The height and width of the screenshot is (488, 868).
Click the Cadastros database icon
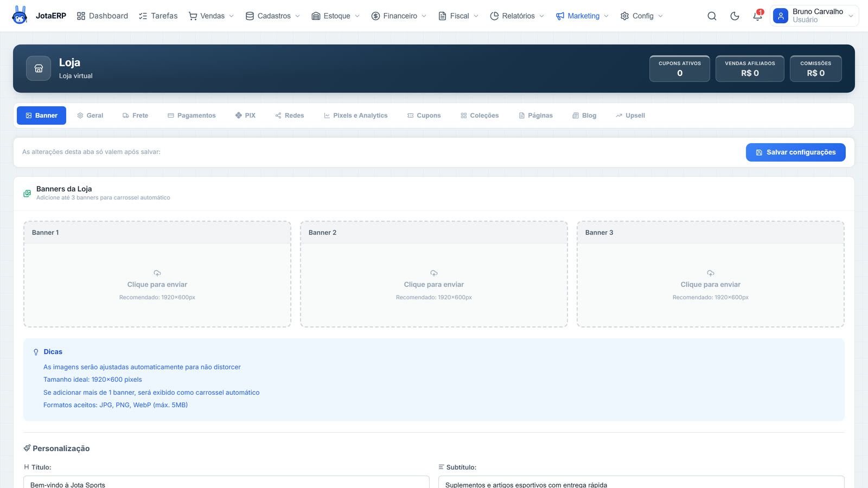pos(250,16)
